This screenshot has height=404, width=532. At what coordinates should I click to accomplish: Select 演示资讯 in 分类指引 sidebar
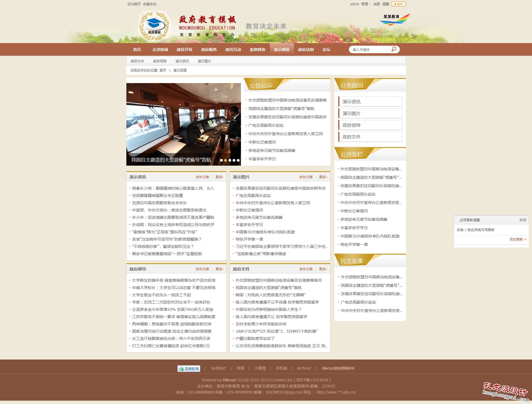tap(370, 102)
